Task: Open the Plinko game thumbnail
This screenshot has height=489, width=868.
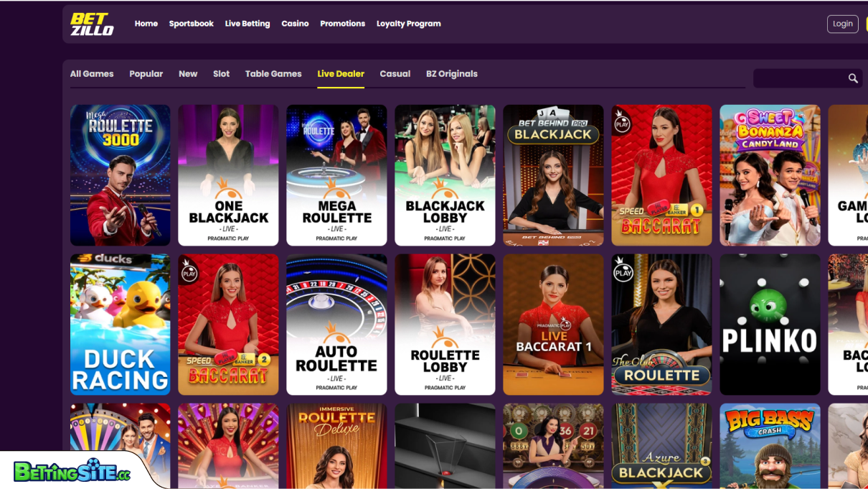Action: 770,324
